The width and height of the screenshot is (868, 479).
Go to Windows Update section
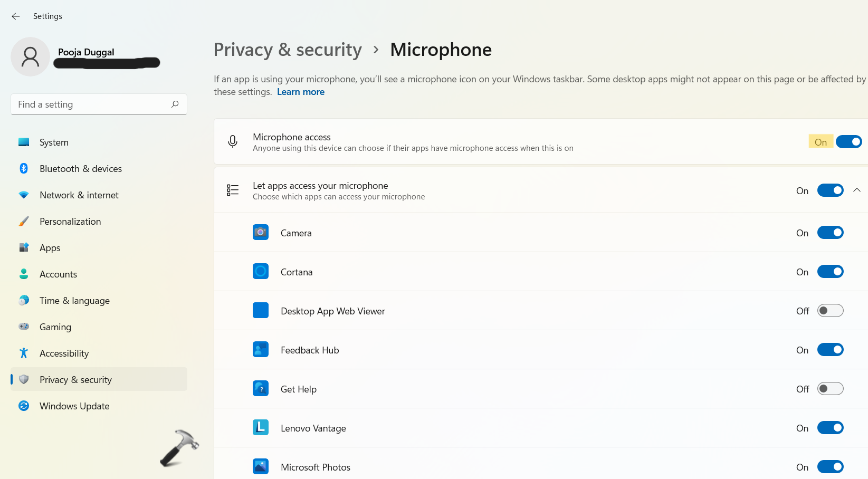(74, 406)
